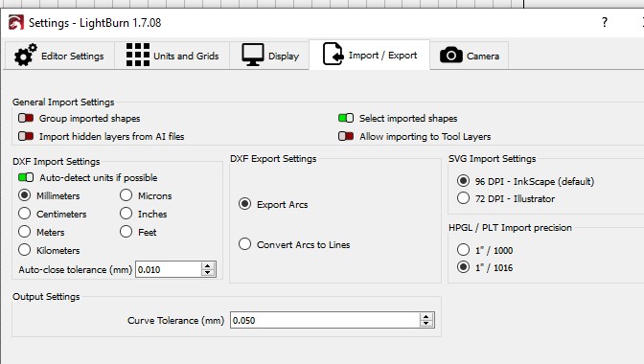Image resolution: width=644 pixels, height=364 pixels.
Task: Enable Import hidden layers from AI files
Action: pos(26,136)
